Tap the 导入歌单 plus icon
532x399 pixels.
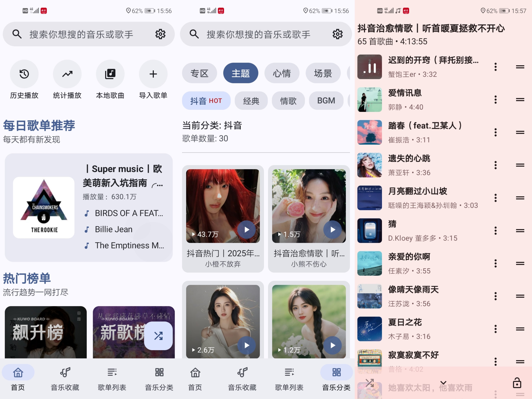tap(153, 74)
